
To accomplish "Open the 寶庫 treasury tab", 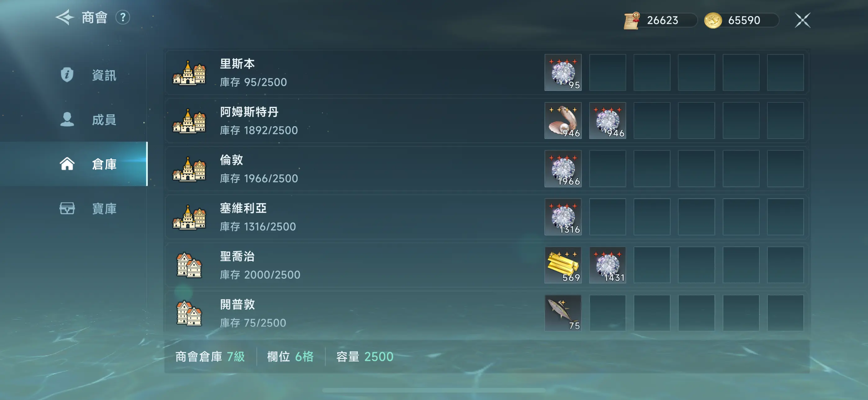I will coord(88,208).
